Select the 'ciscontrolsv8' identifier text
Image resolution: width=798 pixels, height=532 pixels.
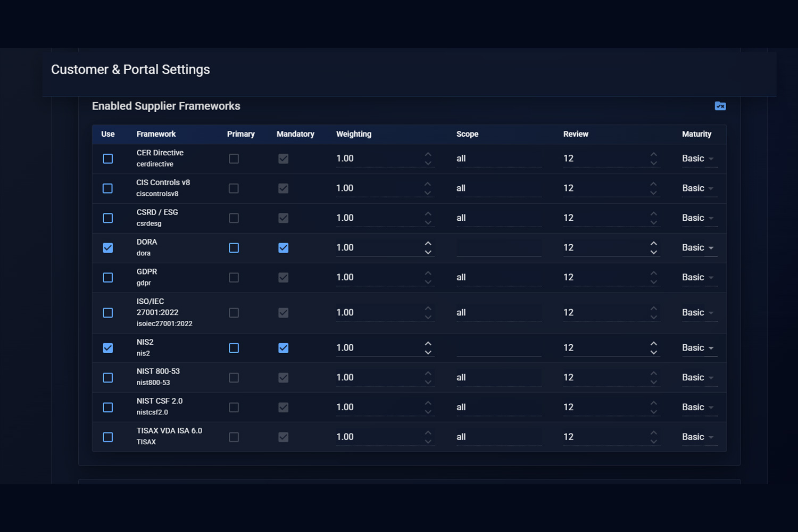tap(157, 194)
